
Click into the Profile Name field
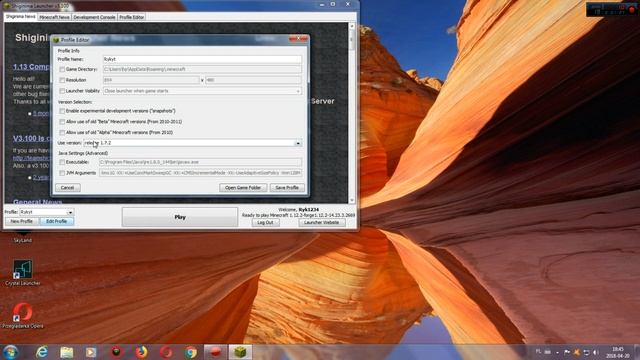click(x=202, y=59)
